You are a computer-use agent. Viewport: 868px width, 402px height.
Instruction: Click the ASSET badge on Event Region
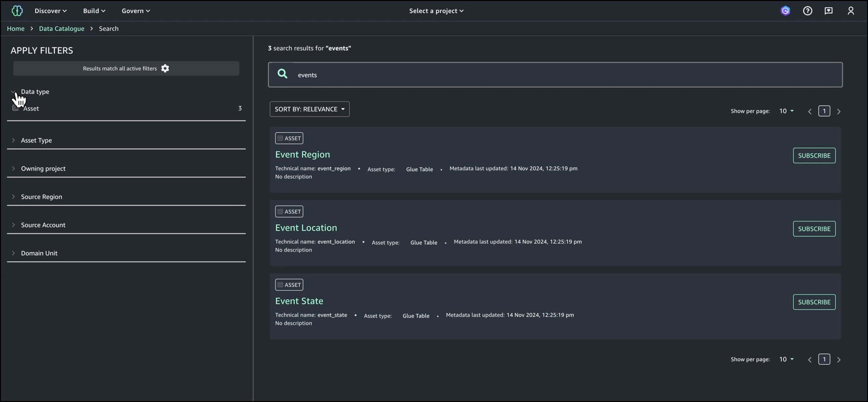tap(289, 138)
